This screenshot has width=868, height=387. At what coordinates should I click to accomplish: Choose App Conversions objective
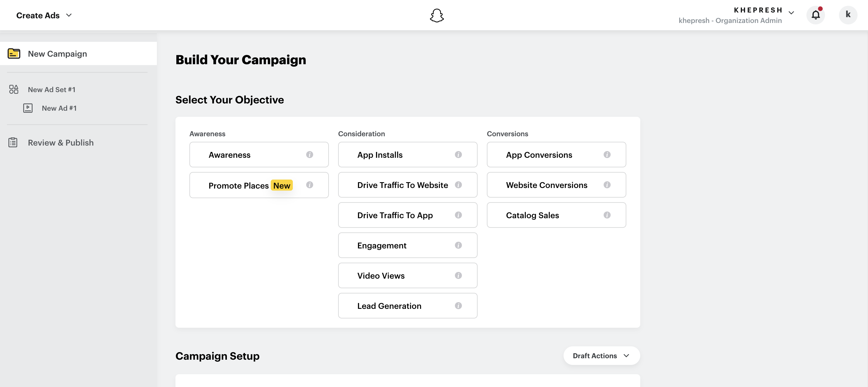tap(556, 155)
